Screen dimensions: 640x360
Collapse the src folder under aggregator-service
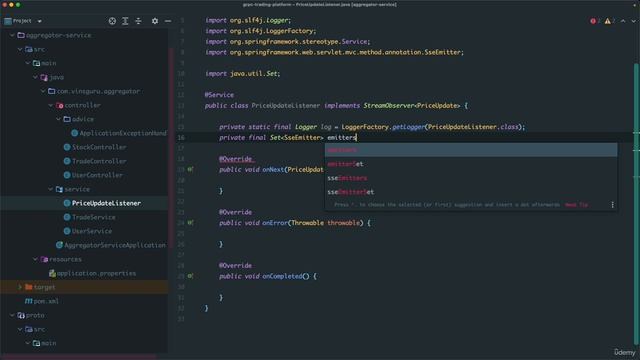pos(20,49)
